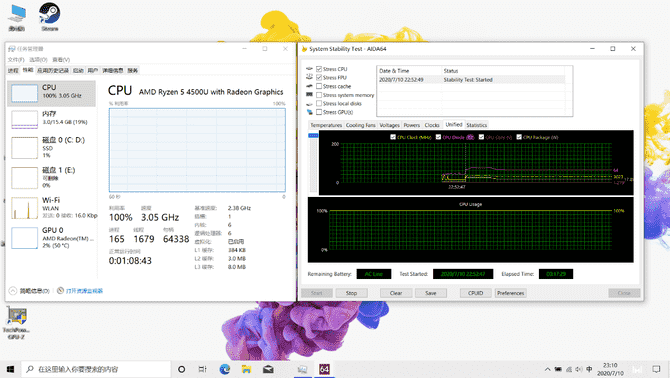Click the Windows Start button
Viewport: 670px width, 378px height.
[10, 369]
